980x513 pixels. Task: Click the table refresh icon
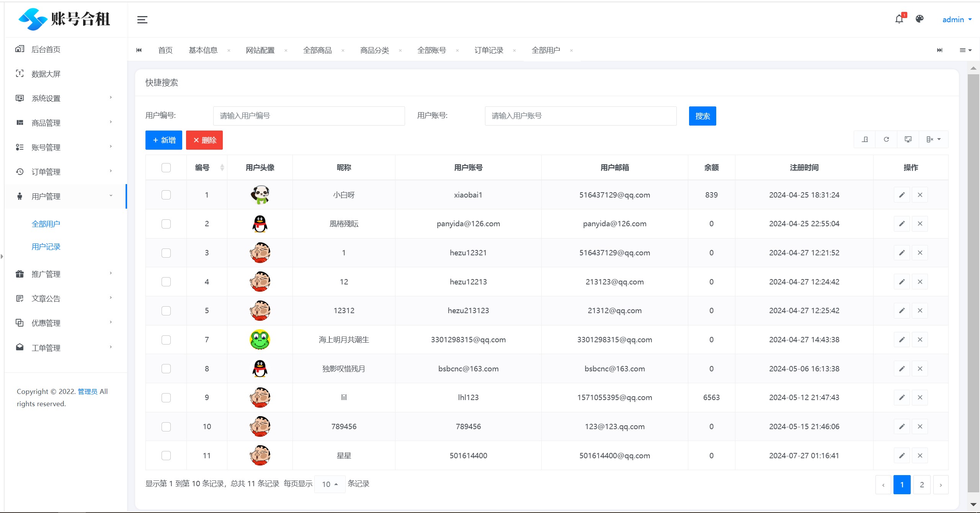click(x=886, y=139)
